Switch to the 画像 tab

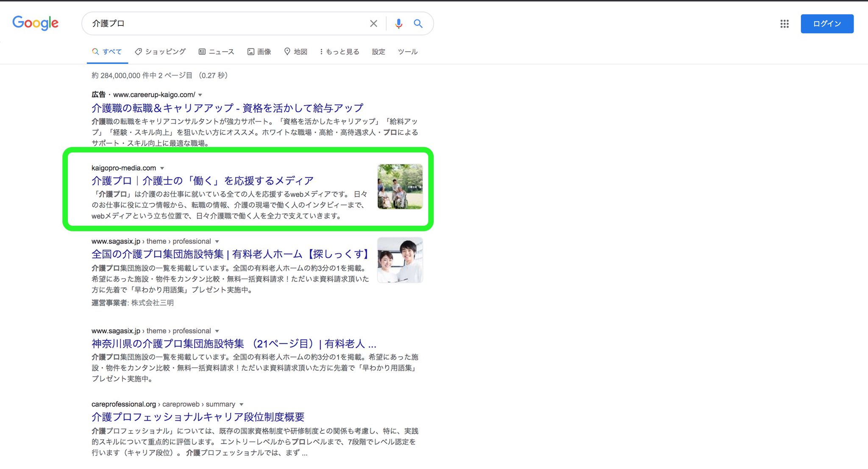(x=259, y=52)
